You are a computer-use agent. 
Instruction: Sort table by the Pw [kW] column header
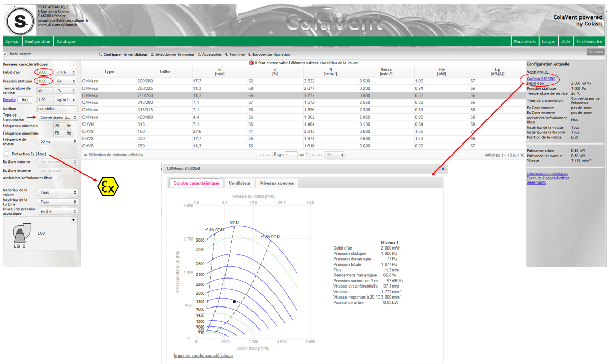click(x=442, y=72)
